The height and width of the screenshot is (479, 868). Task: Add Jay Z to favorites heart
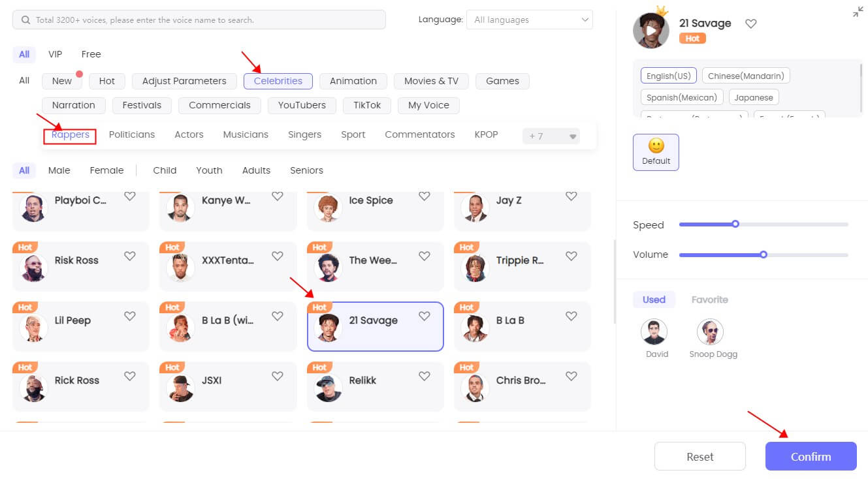coord(571,196)
